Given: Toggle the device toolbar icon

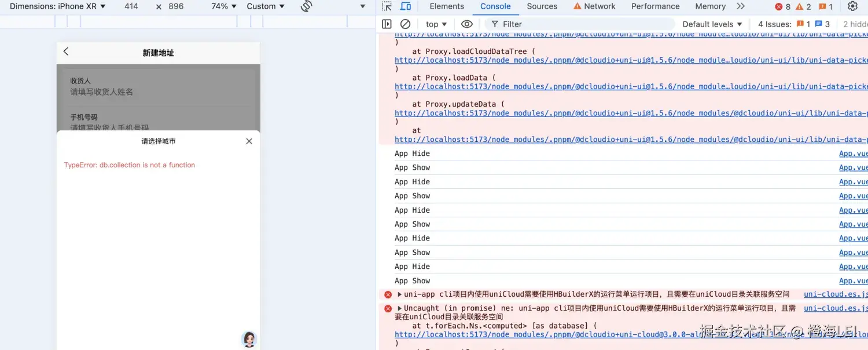Looking at the screenshot, I should tap(406, 6).
